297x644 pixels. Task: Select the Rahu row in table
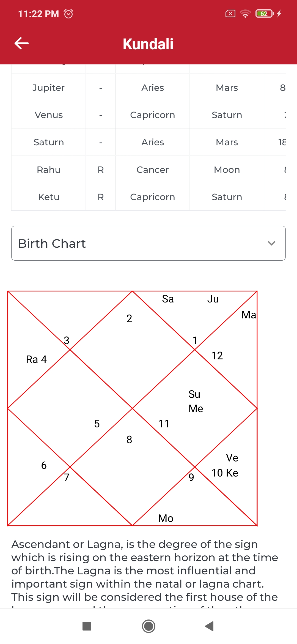(x=148, y=170)
